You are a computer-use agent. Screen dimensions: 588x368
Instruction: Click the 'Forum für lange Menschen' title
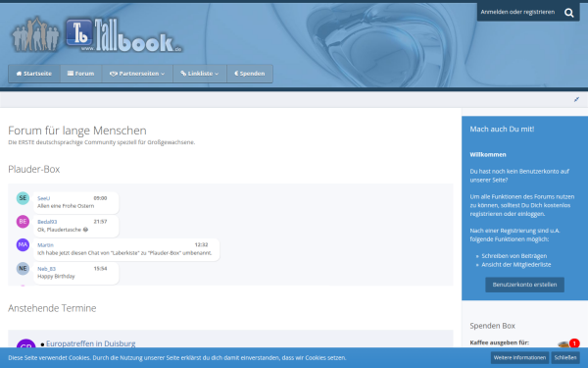[x=77, y=131]
